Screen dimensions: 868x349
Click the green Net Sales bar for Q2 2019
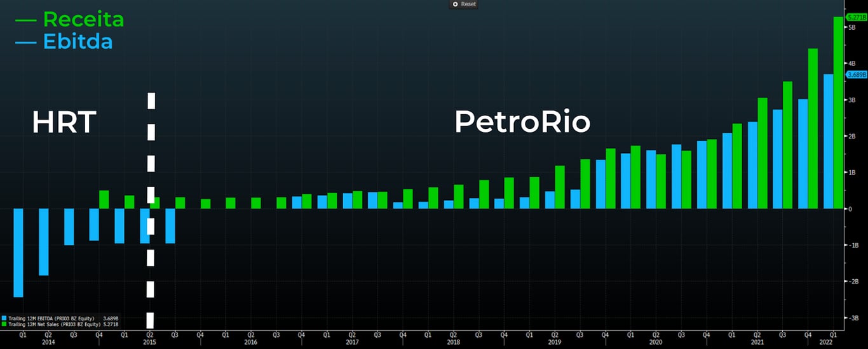tap(560, 187)
